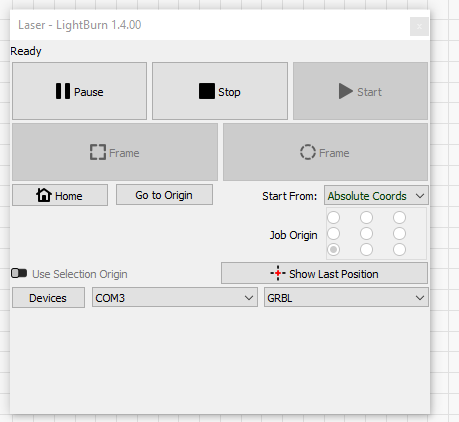Select the bottom-center Job Origin radio button
The height and width of the screenshot is (422, 459).
click(x=366, y=249)
